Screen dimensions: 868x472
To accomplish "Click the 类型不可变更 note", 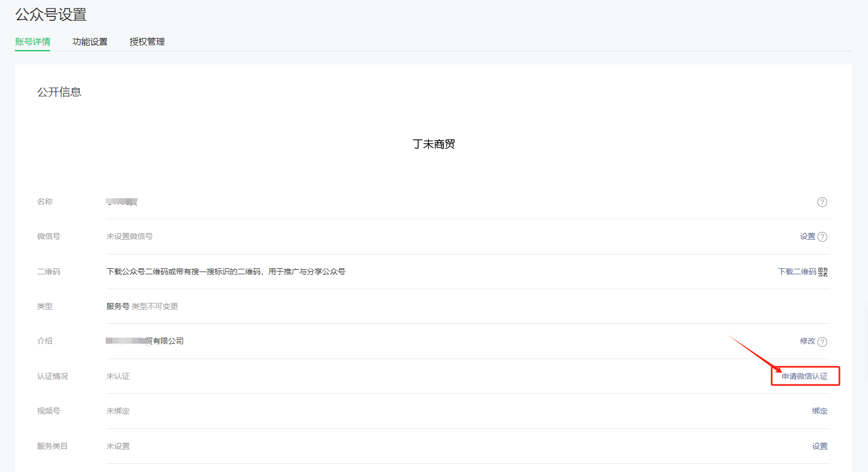I will click(x=155, y=306).
